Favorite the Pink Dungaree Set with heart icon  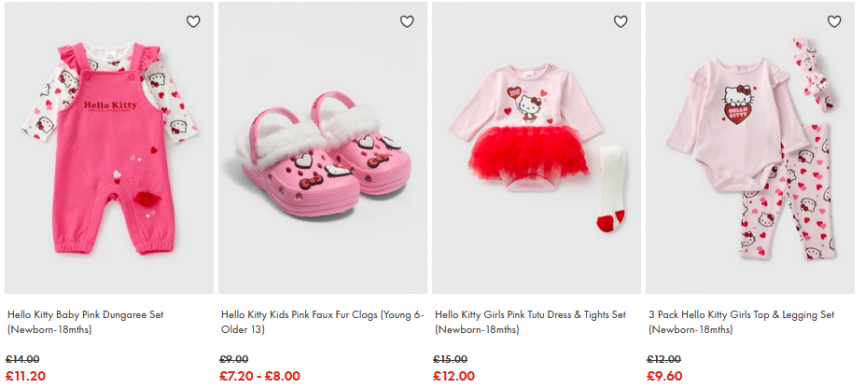click(x=193, y=22)
